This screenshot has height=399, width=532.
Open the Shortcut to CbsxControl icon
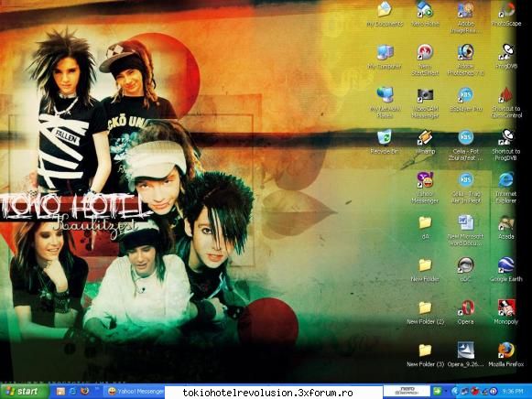point(505,102)
